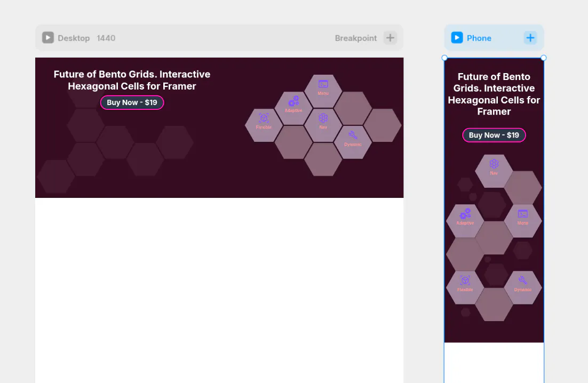
Task: Select the Desktop frame headline text
Action: pyautogui.click(x=132, y=80)
